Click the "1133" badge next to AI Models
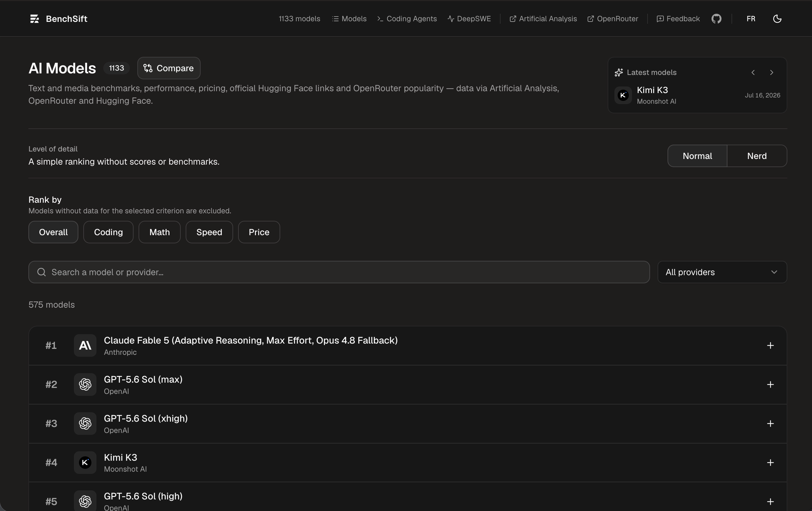The image size is (812, 511). tap(116, 68)
